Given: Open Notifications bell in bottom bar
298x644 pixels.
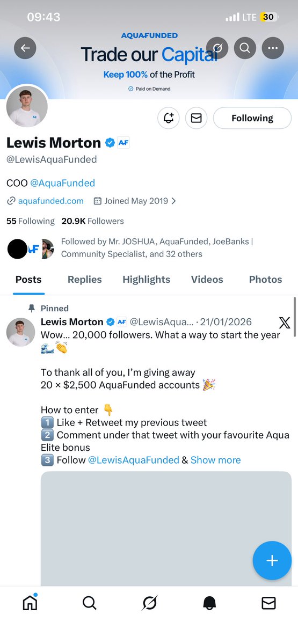Looking at the screenshot, I should (x=209, y=604).
